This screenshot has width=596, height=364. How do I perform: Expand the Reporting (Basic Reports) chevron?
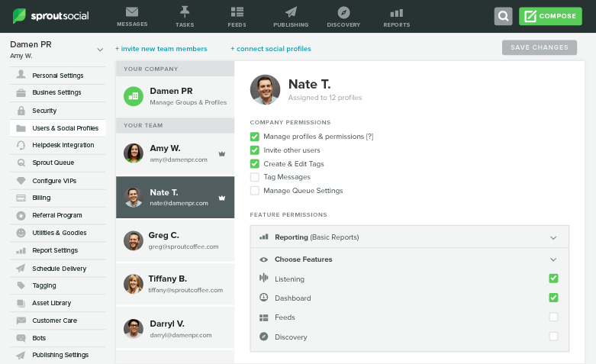pos(553,238)
